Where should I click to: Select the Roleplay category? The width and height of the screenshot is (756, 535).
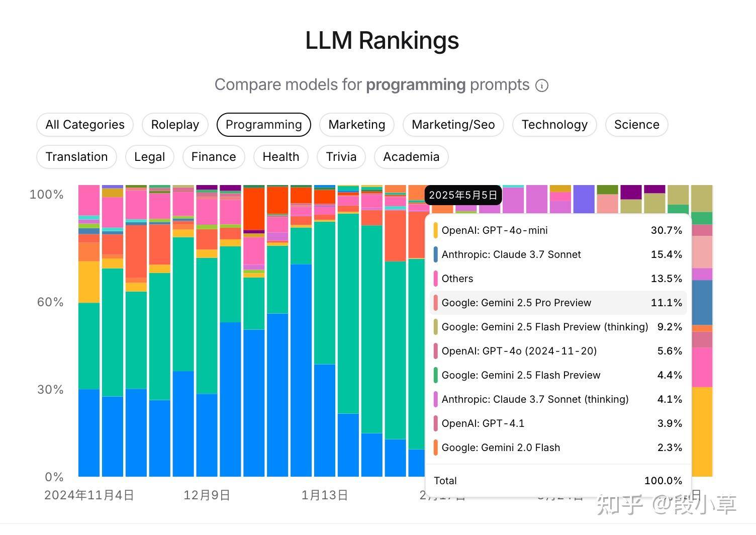(x=175, y=125)
